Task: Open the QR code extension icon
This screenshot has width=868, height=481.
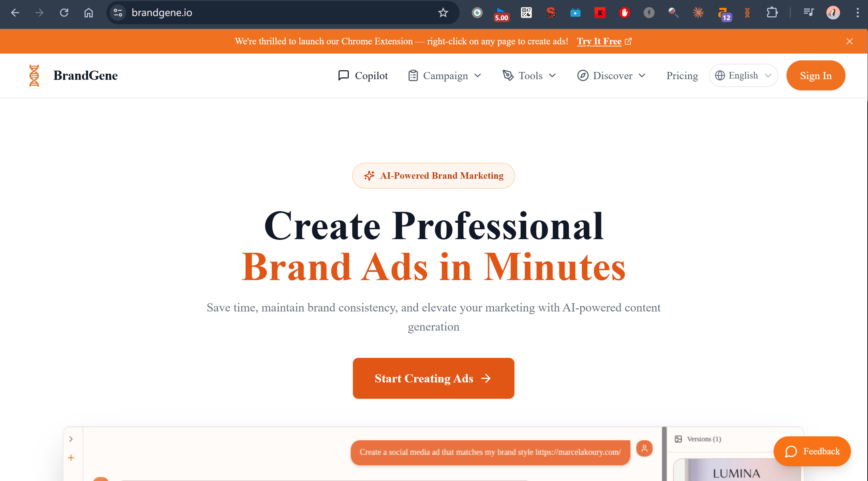Action: pyautogui.click(x=526, y=13)
